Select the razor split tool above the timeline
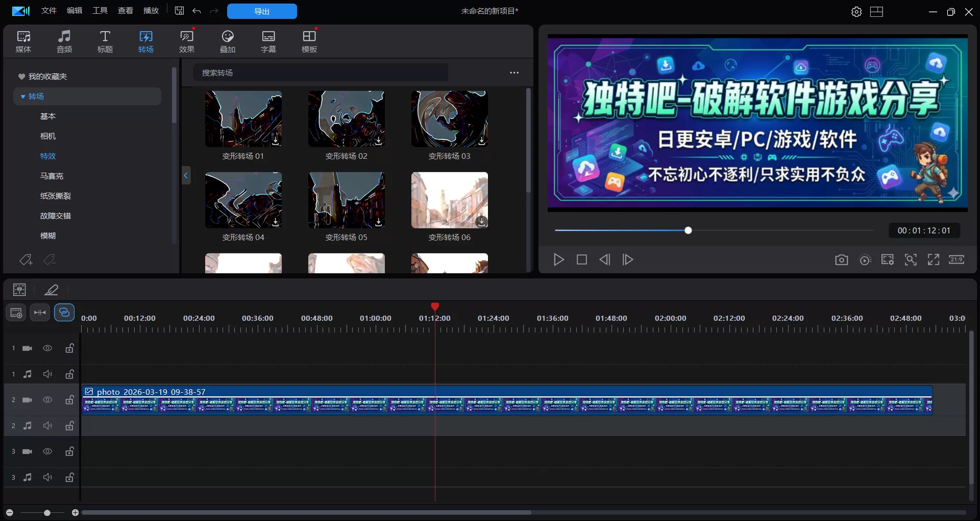 [40, 312]
